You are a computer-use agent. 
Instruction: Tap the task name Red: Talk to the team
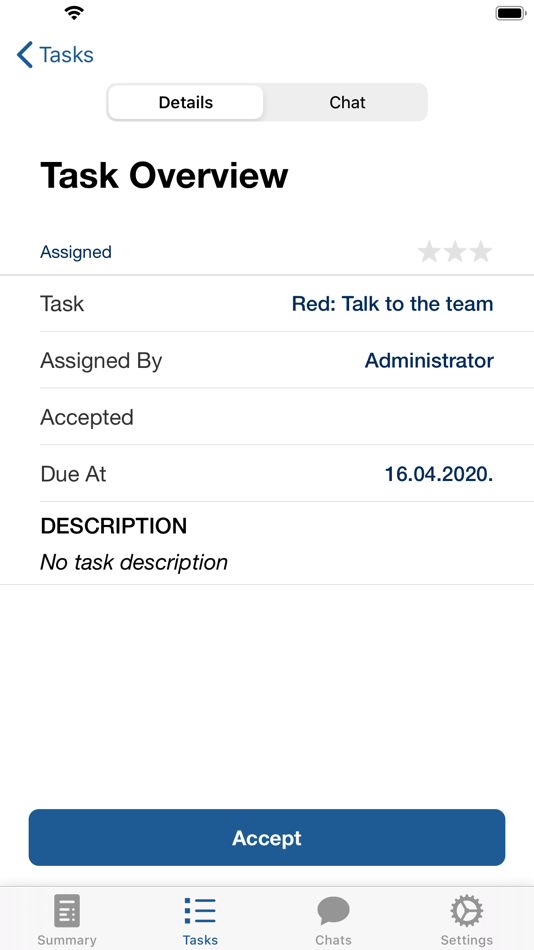click(x=392, y=304)
